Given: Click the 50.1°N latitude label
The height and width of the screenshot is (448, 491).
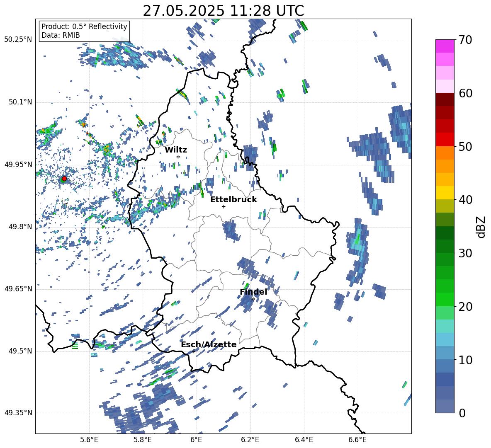Looking at the screenshot, I should pyautogui.click(x=20, y=102).
